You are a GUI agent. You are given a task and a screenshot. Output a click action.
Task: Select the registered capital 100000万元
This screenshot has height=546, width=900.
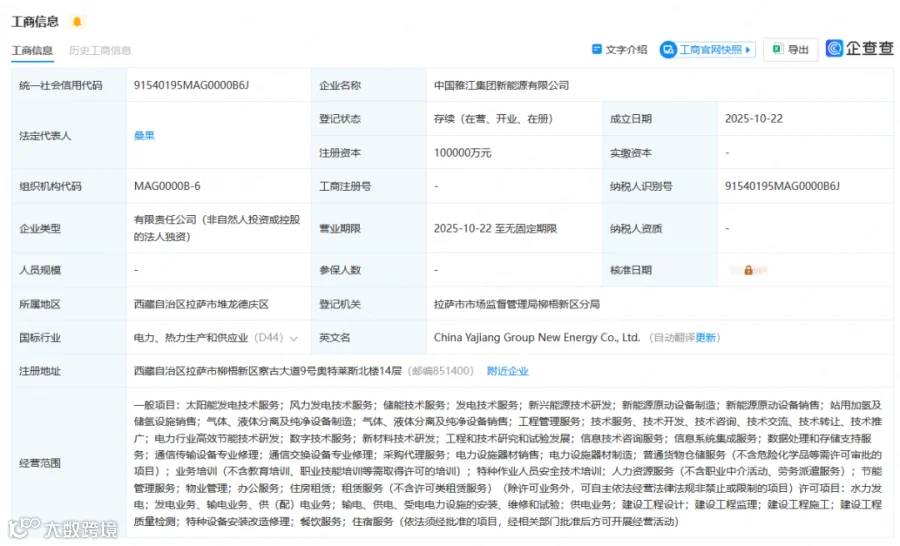(x=463, y=153)
